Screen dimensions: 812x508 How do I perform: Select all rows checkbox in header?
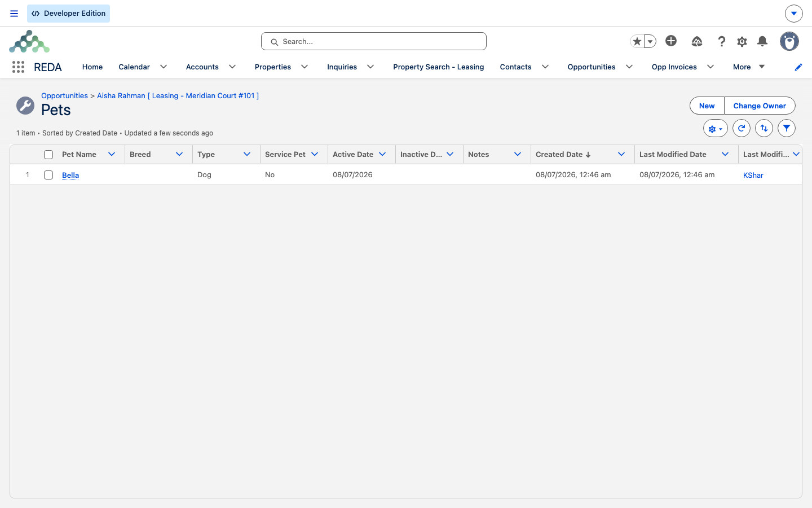coord(48,155)
